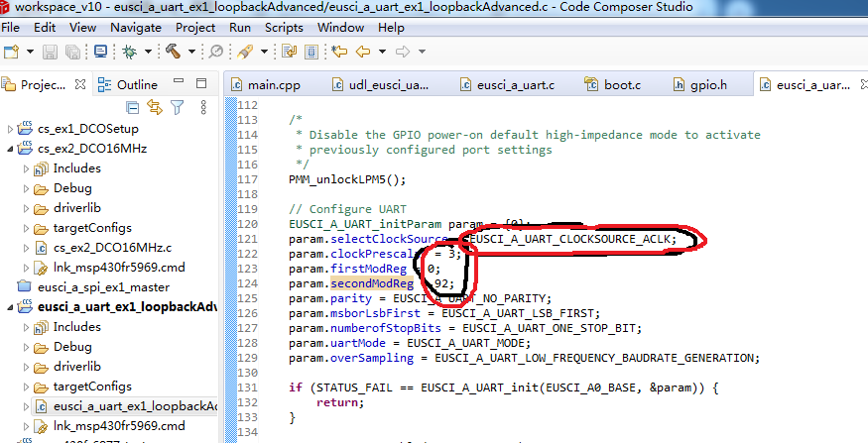Screen dimensions: 868x443
Task: Open the Forward history dropdown arrow
Action: click(x=422, y=52)
